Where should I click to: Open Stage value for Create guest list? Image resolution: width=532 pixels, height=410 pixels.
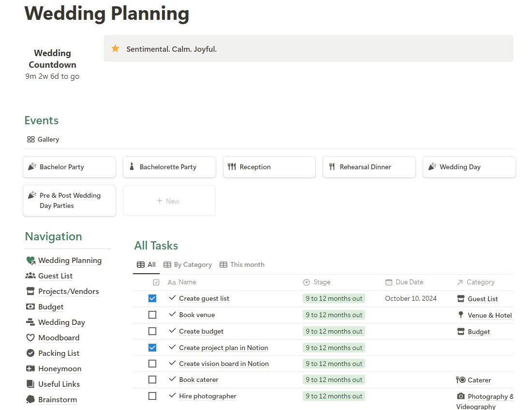coord(334,298)
